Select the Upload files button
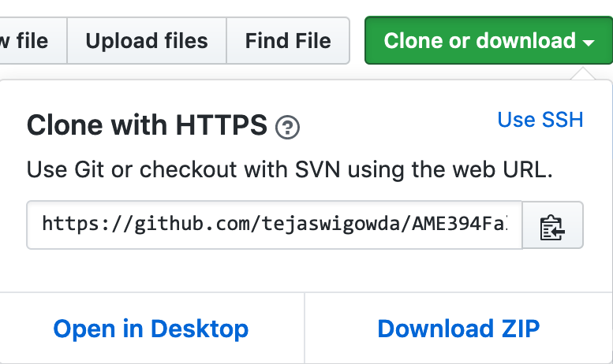The width and height of the screenshot is (613, 364). pyautogui.click(x=147, y=41)
